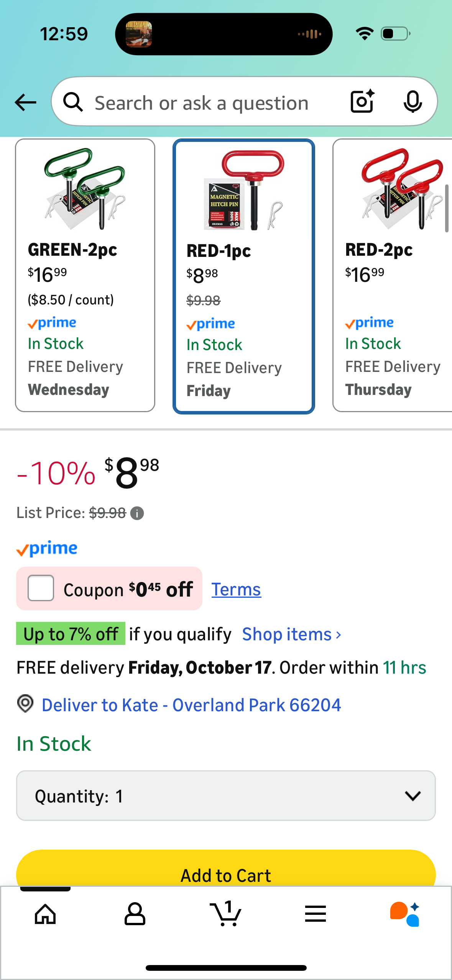Change delivery address to Kate - Overland Park
This screenshot has width=452, height=980.
191,705
